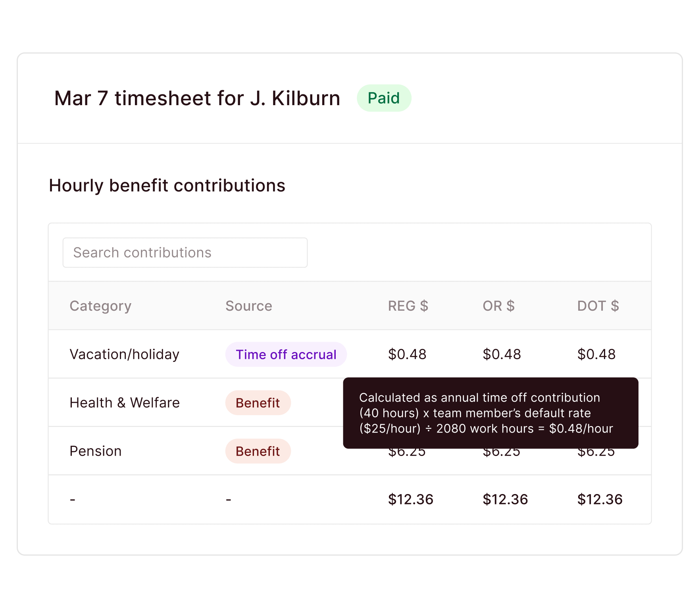Click the Benefit badge beside Health & Welfare
Viewport: 700px width, 606px height.
[x=258, y=402]
